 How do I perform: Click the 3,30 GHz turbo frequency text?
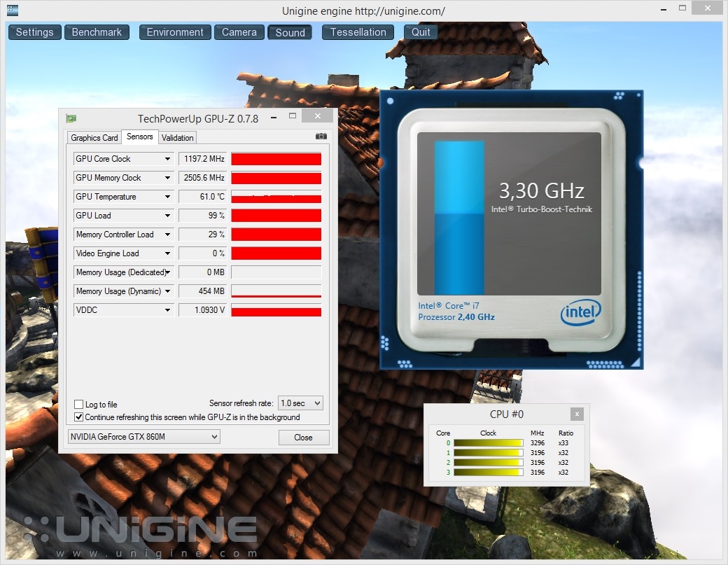coord(541,191)
